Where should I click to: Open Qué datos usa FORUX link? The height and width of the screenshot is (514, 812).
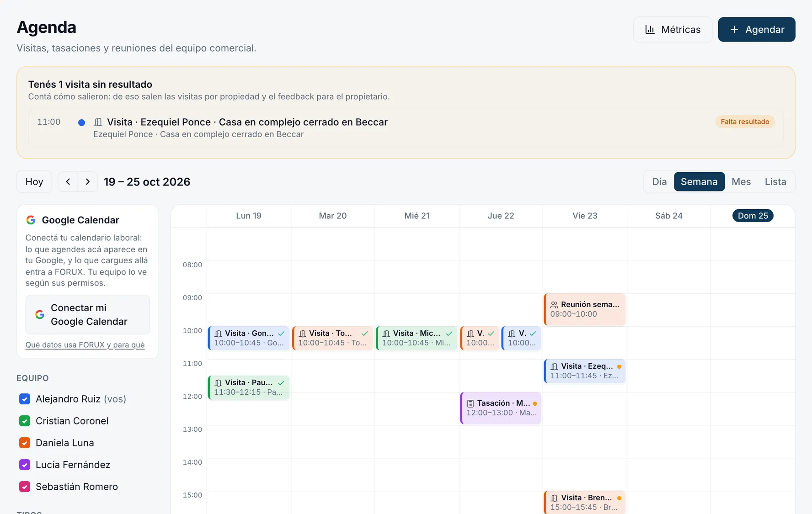85,345
